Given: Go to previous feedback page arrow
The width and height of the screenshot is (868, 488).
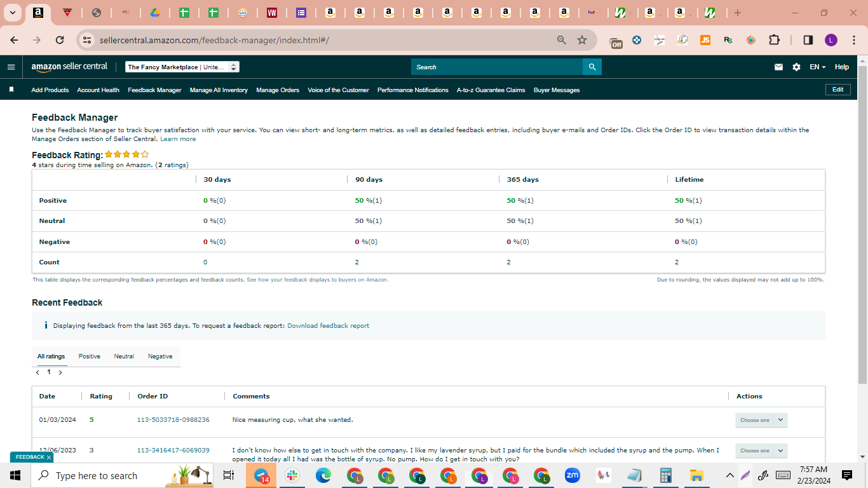Looking at the screenshot, I should click(37, 372).
